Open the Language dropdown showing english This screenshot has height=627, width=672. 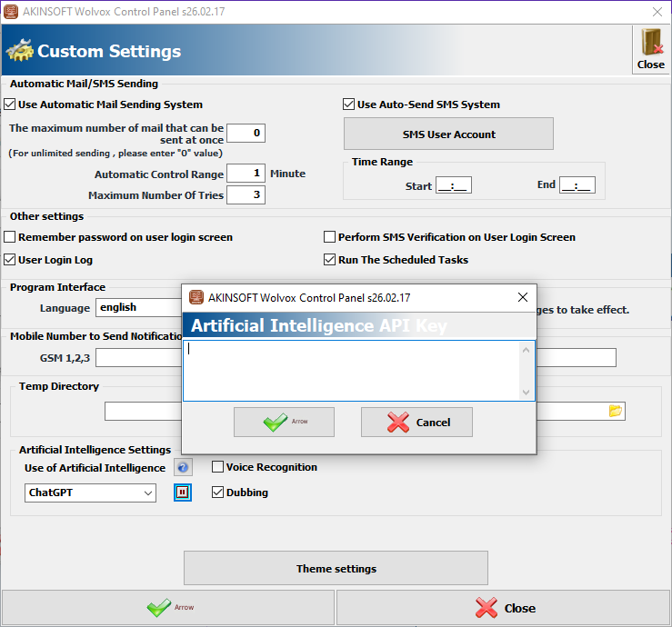(138, 307)
